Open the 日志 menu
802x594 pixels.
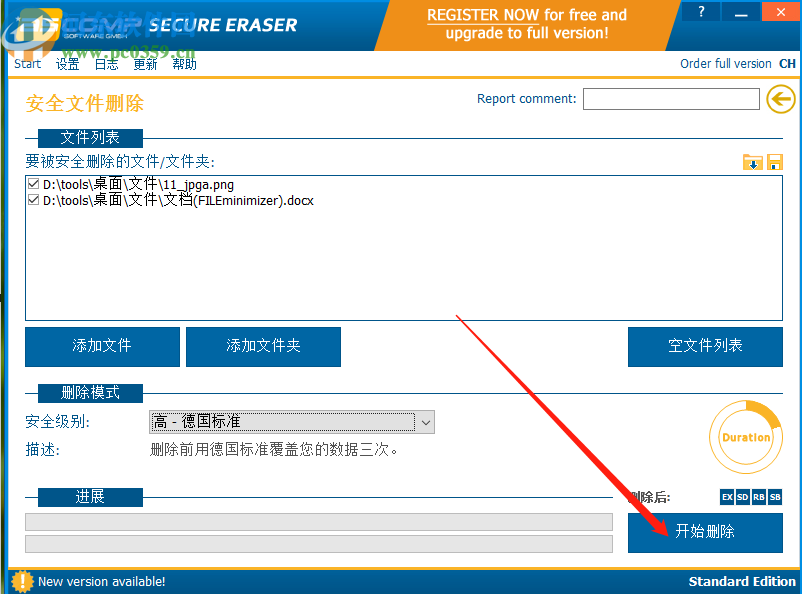[x=106, y=63]
